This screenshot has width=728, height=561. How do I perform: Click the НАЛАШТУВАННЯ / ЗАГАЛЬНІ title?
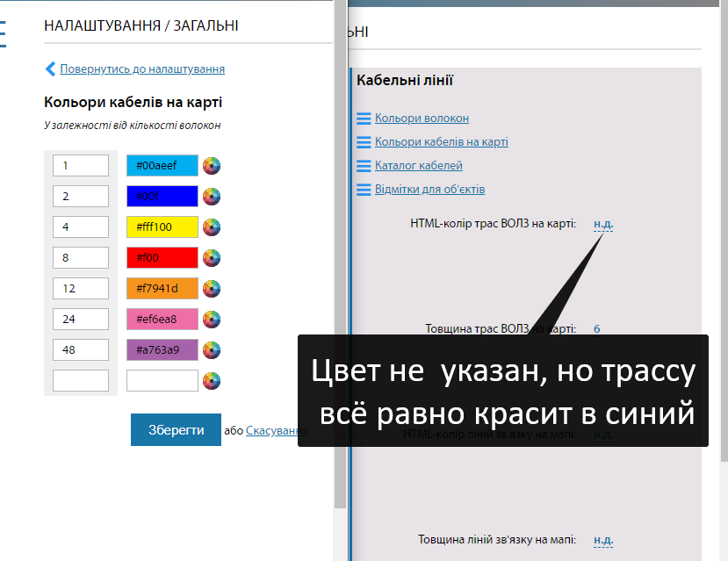pos(141,25)
